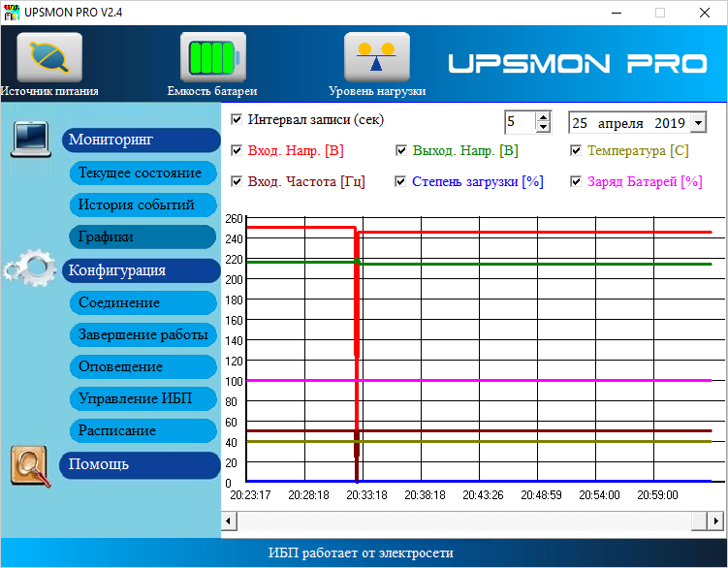Open Завершение работы settings

tap(143, 334)
